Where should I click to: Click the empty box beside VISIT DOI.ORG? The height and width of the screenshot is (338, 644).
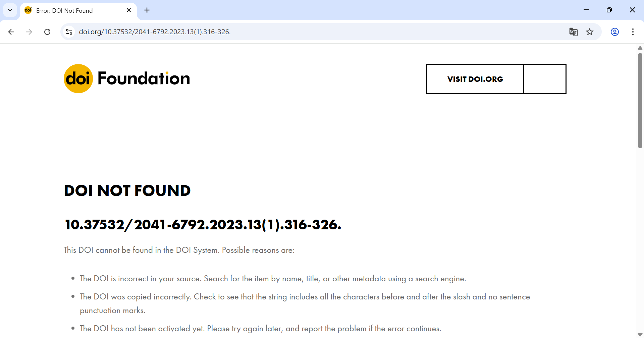[545, 79]
